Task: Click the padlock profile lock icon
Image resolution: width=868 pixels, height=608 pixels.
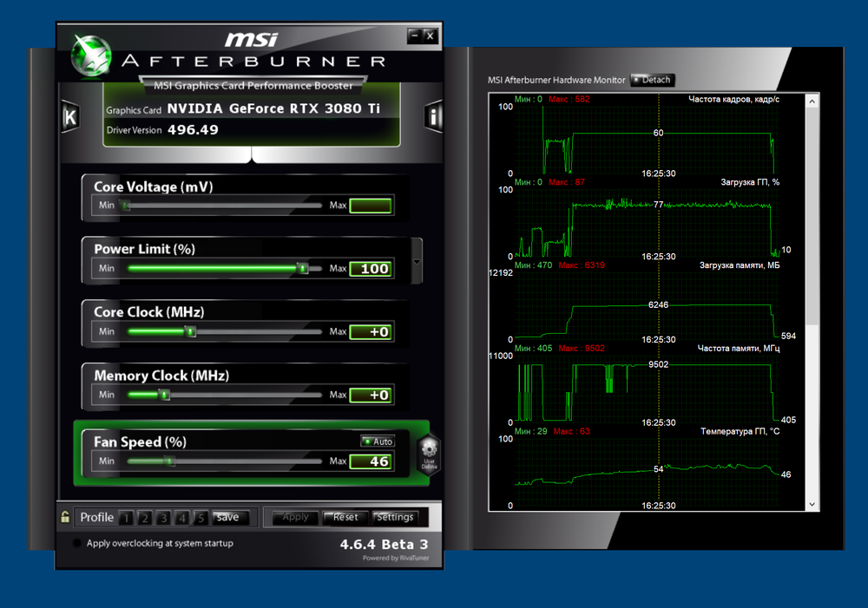Action: pos(65,517)
